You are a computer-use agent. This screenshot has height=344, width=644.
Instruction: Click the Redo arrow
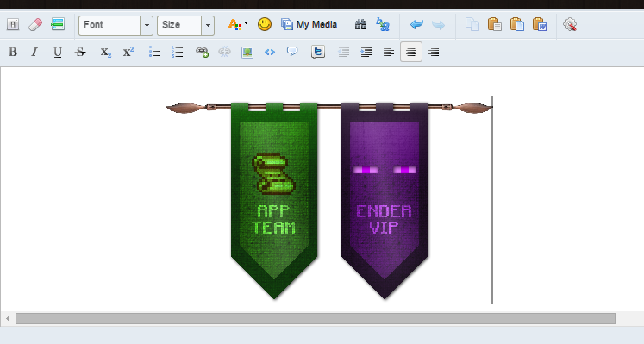(x=439, y=25)
